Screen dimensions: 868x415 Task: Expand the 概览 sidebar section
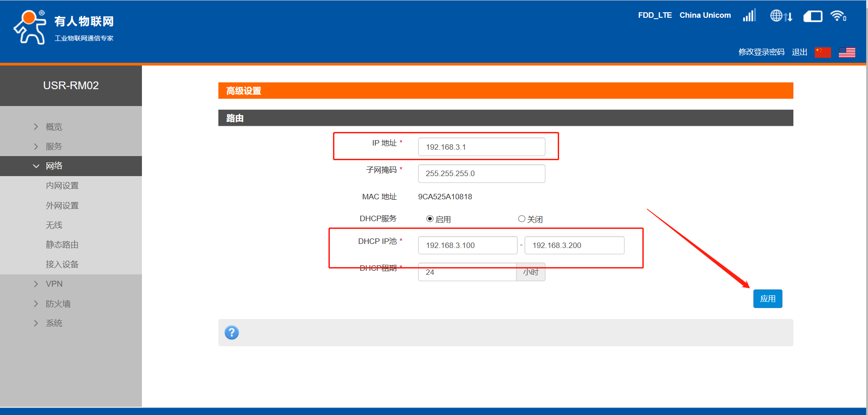point(54,127)
